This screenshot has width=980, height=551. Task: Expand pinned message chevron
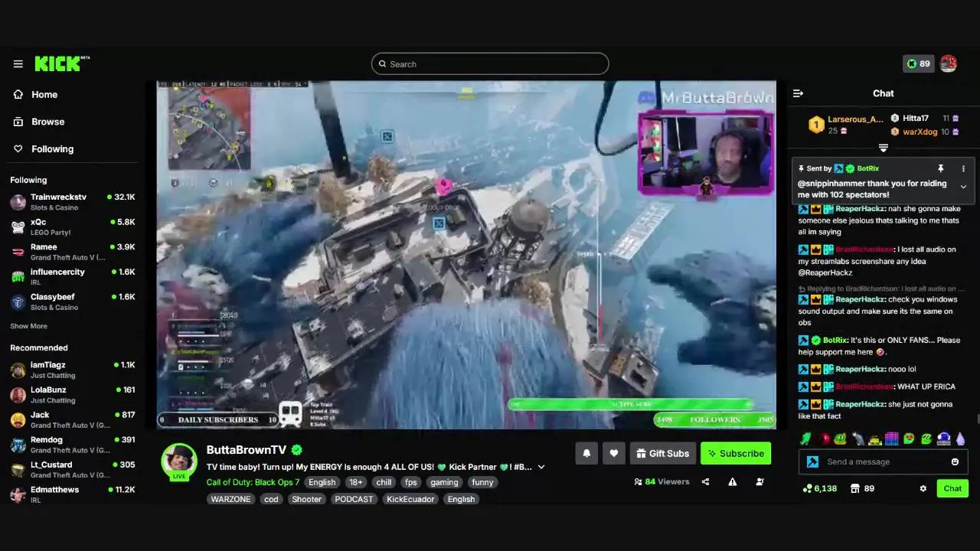click(963, 187)
